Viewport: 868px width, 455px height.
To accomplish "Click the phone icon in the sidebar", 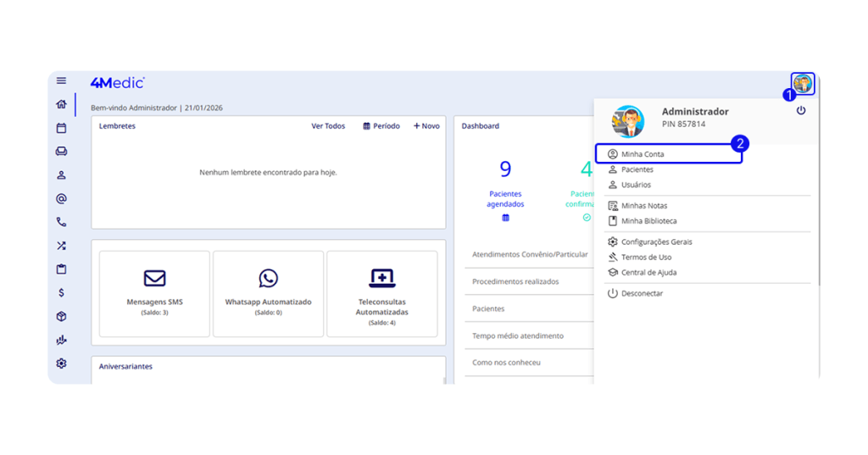I will pos(61,223).
